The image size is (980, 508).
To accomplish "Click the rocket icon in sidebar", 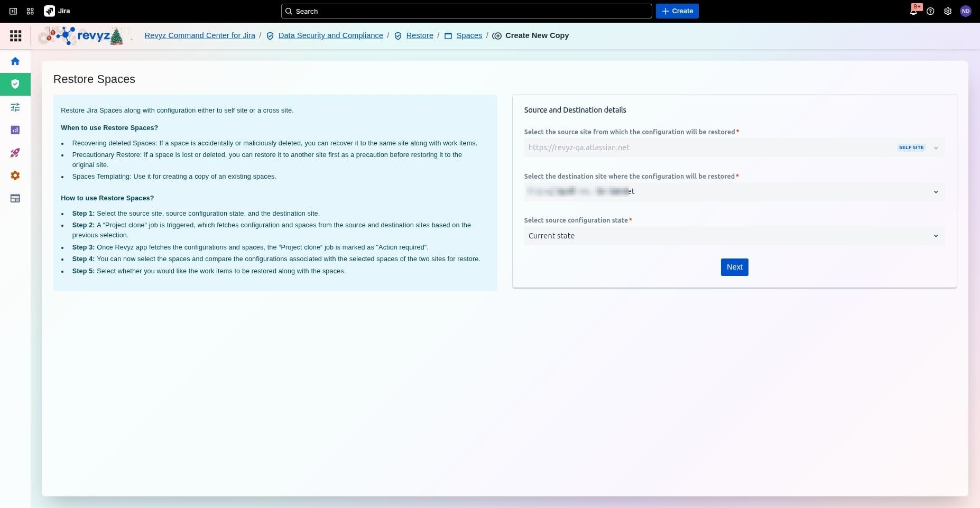I will coord(15,153).
